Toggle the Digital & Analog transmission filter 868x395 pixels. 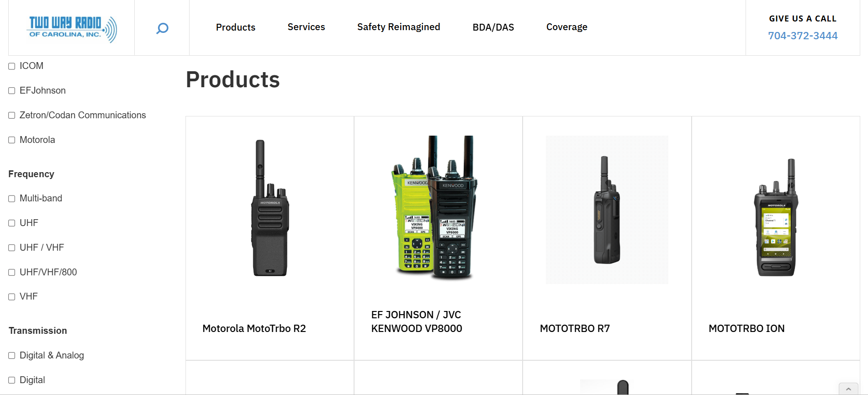pyautogui.click(x=12, y=356)
